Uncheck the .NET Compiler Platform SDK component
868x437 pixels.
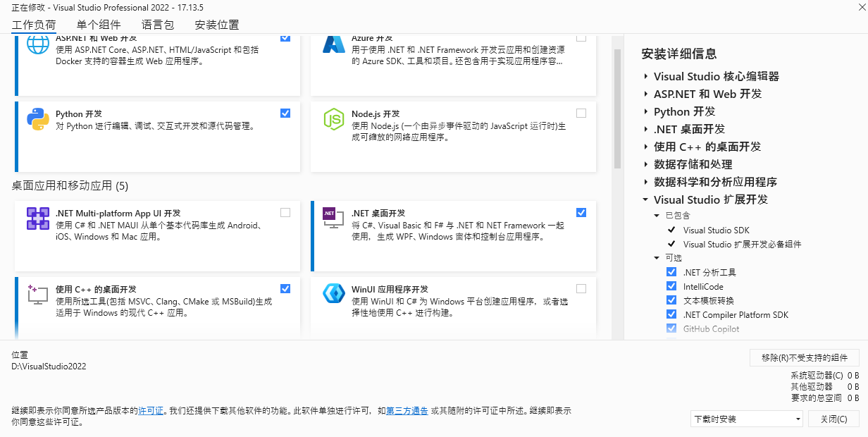(x=671, y=314)
